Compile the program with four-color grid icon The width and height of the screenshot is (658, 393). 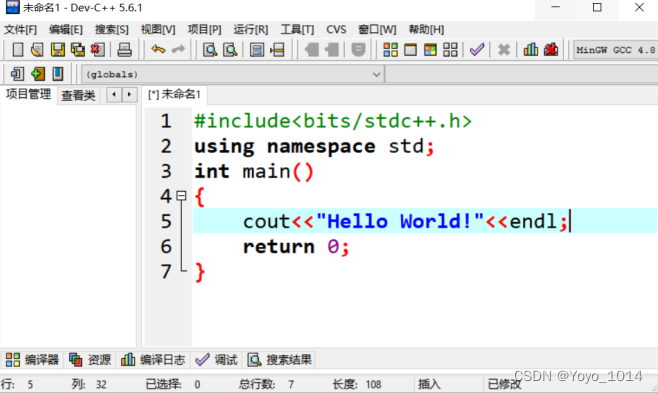pyautogui.click(x=390, y=50)
